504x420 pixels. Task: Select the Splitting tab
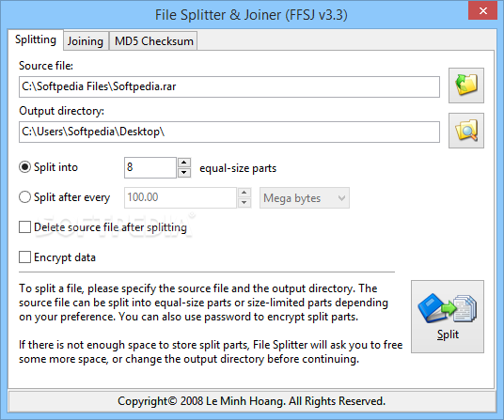[36, 39]
